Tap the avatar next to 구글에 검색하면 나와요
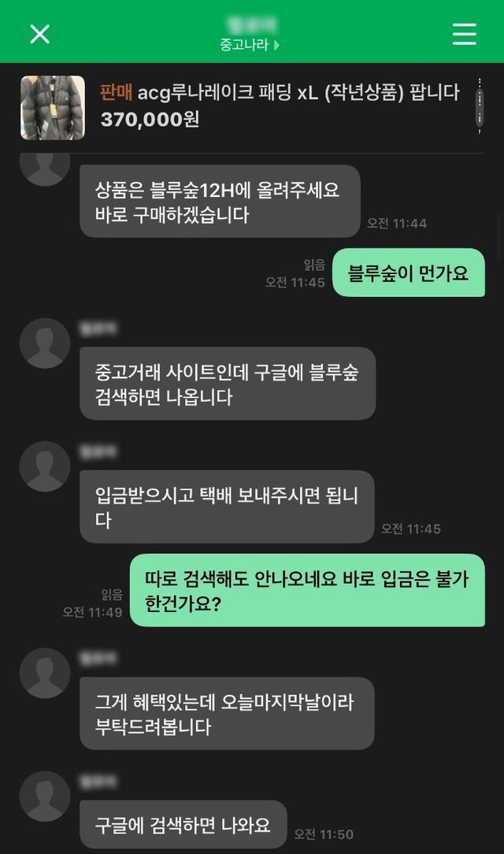This screenshot has height=854, width=504. click(45, 796)
